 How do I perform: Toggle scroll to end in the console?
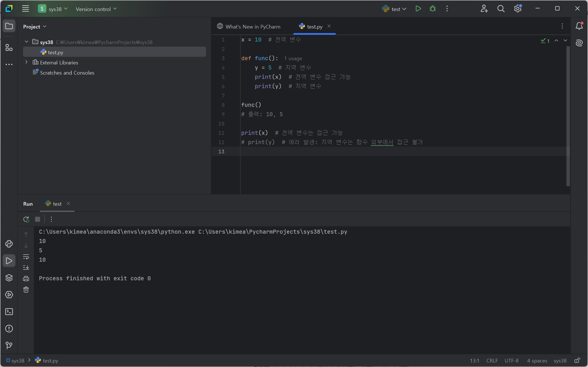[26, 267]
